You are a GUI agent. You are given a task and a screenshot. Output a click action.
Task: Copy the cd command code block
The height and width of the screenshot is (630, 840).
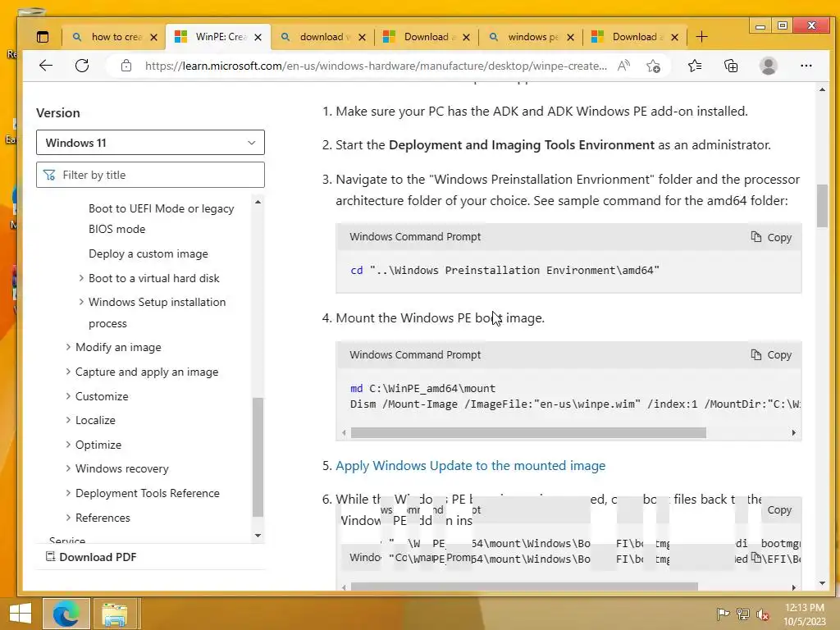pos(771,237)
